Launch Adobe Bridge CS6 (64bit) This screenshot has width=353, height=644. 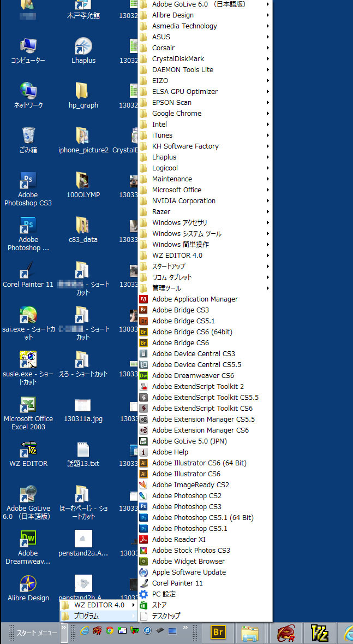(205, 332)
